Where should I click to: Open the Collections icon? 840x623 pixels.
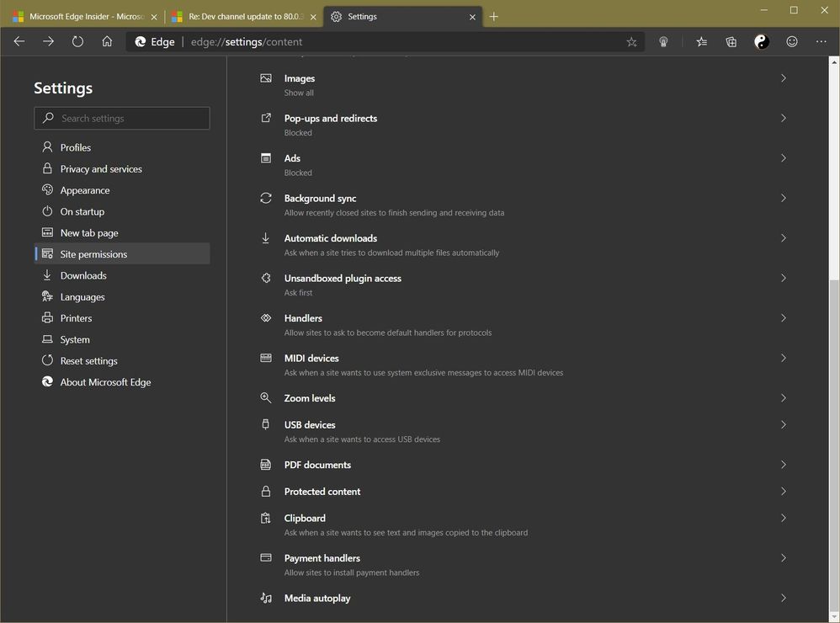[x=731, y=42]
